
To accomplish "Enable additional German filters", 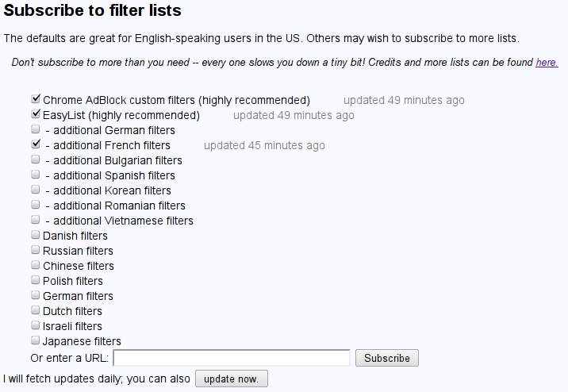I will [x=36, y=130].
